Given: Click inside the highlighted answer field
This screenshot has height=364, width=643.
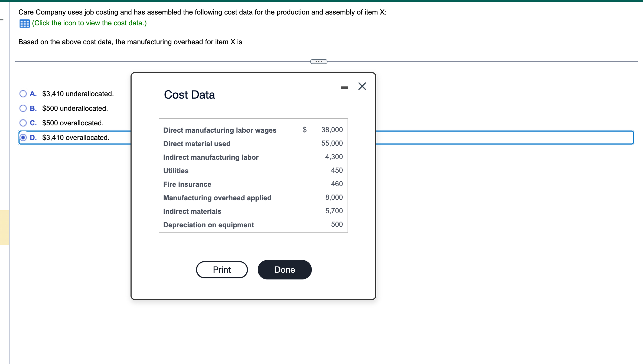Looking at the screenshot, I should [500, 137].
